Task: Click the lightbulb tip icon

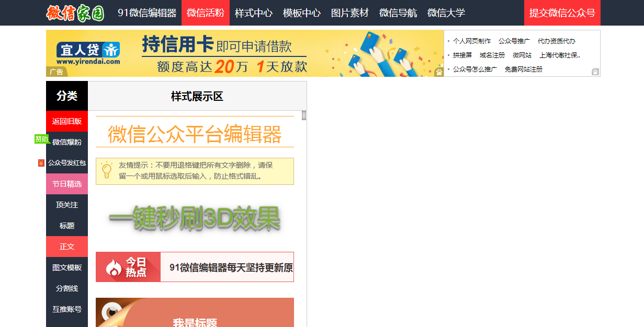Action: click(x=106, y=170)
